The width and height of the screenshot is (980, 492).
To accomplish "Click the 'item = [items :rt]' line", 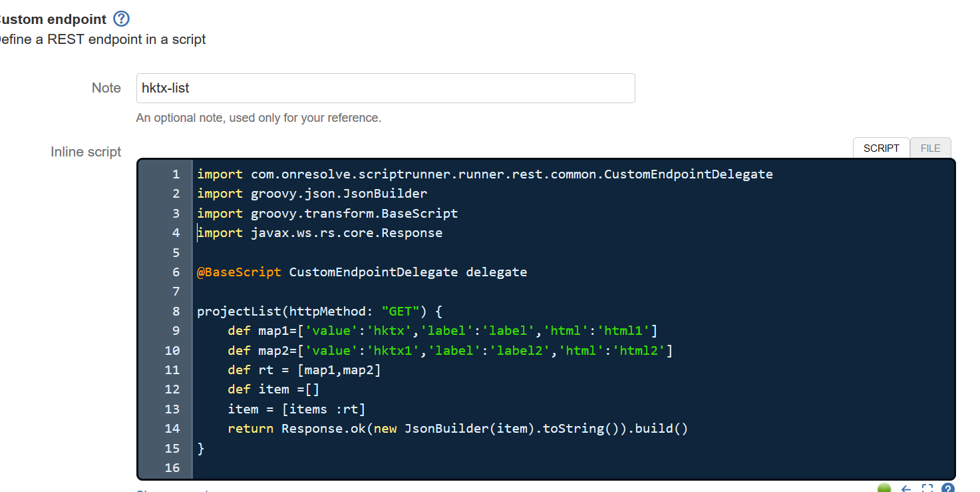I will pyautogui.click(x=297, y=409).
